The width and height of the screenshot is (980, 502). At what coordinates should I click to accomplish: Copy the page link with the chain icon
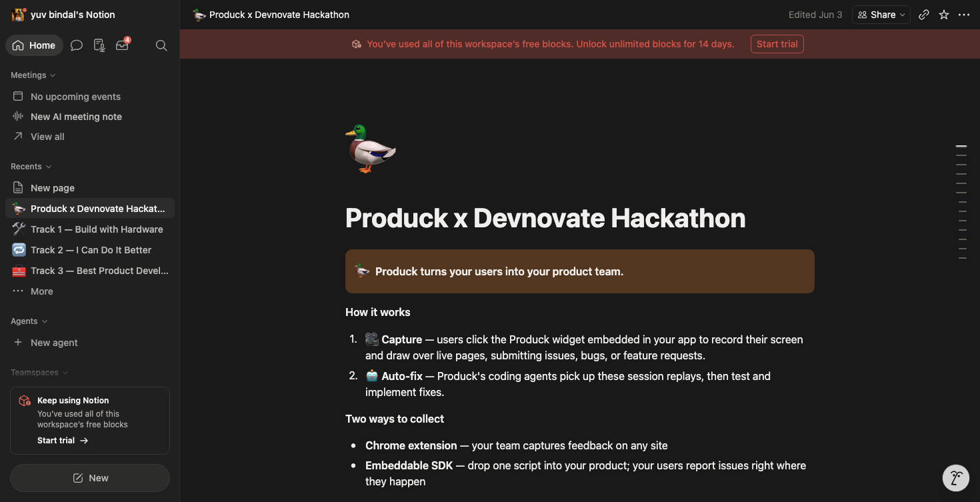(x=924, y=15)
